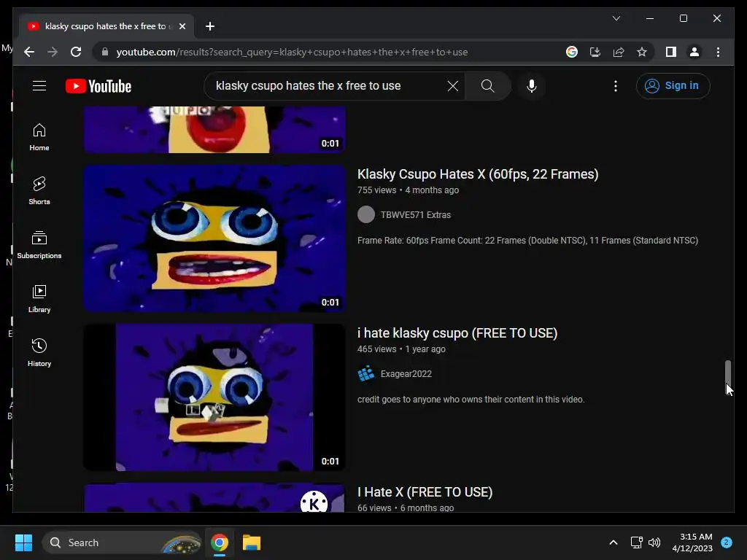Screen dimensions: 747x560
Task: Expand the tab search dropdown arrow
Action: pyautogui.click(x=616, y=18)
